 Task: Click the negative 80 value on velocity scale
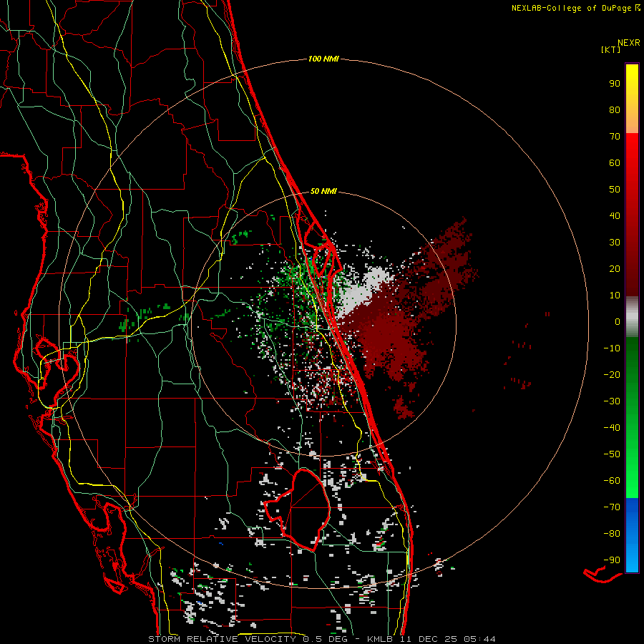click(612, 534)
